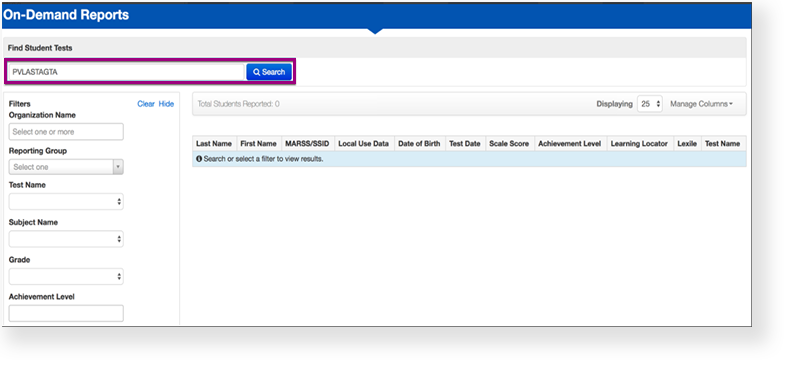Image resolution: width=796 pixels, height=374 pixels.
Task: Click the Achievement Level filter field
Action: 66,313
